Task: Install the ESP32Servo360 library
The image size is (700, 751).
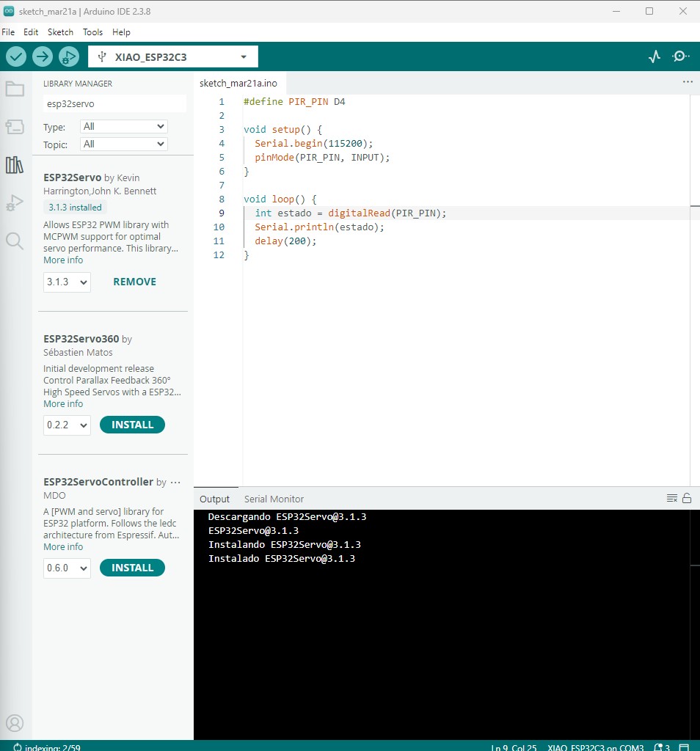Action: [132, 425]
